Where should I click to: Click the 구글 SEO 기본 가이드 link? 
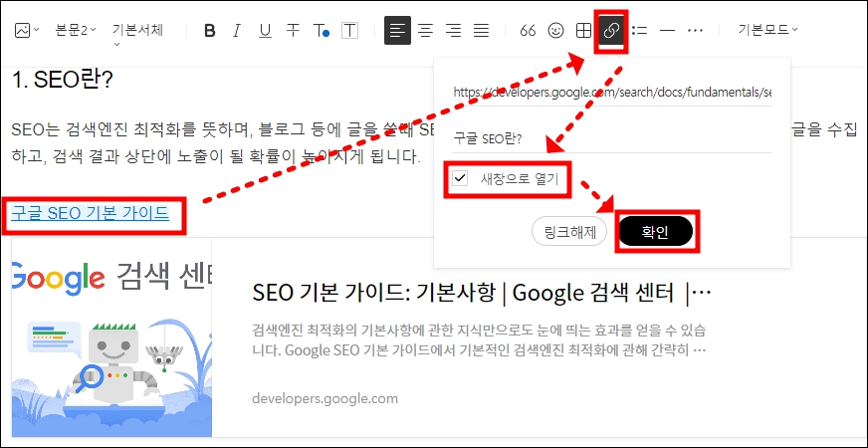coord(90,213)
